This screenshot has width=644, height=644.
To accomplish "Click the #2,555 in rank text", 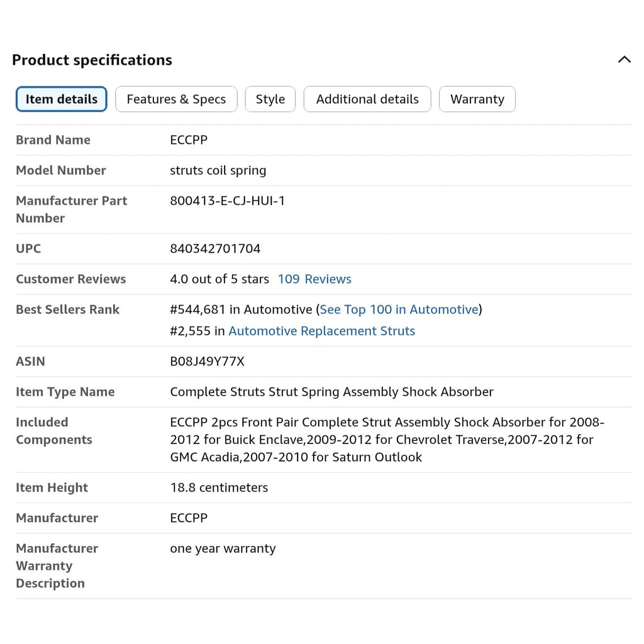I will click(197, 331).
